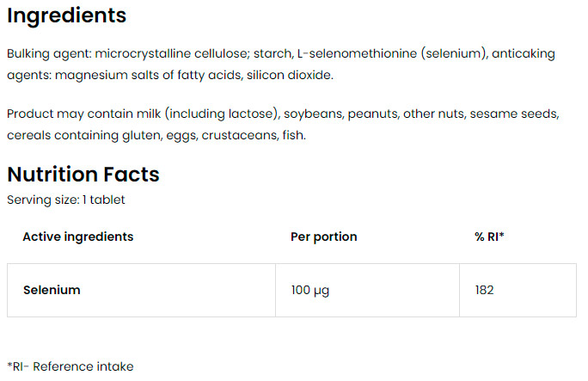The width and height of the screenshot is (588, 381).
Task: Click the Ingredients heading
Action: pyautogui.click(x=67, y=17)
